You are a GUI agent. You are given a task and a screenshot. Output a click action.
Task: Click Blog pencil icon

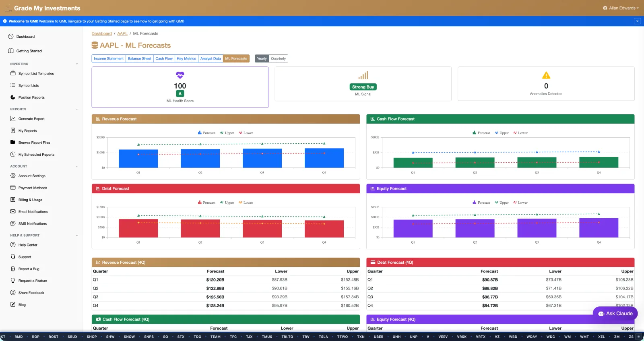point(13,304)
